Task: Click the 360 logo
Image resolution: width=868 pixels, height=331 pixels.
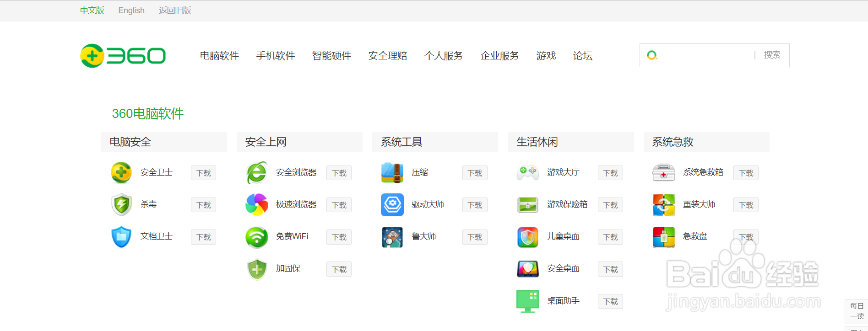Action: (x=123, y=56)
